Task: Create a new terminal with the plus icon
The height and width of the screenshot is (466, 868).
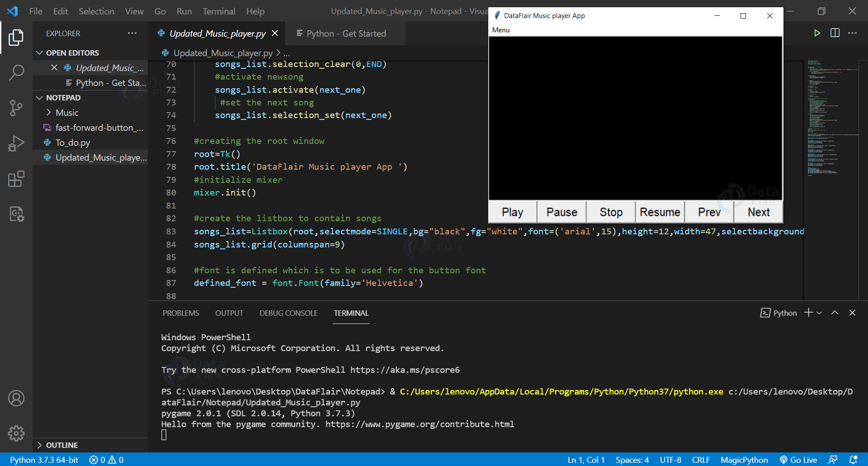Action: [x=807, y=312]
